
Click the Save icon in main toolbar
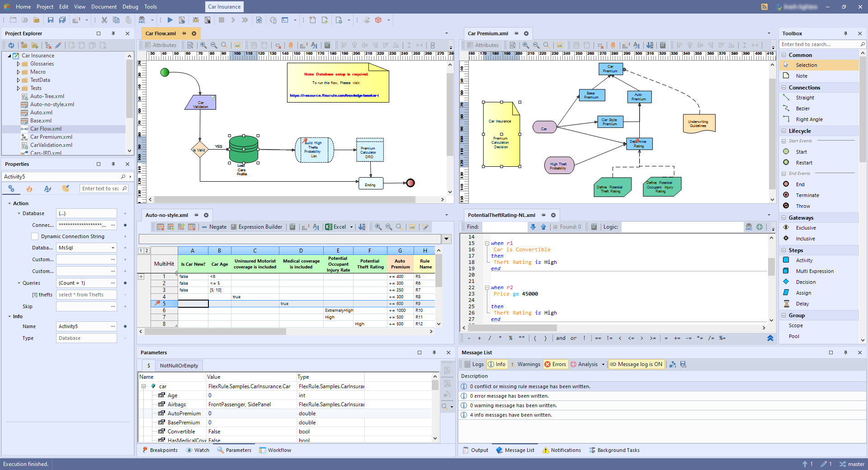pos(51,20)
